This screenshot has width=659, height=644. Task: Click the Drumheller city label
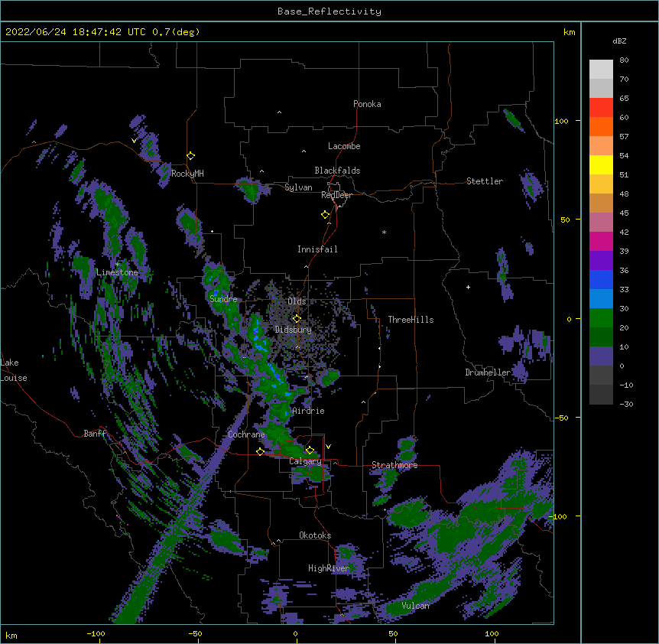pyautogui.click(x=488, y=372)
